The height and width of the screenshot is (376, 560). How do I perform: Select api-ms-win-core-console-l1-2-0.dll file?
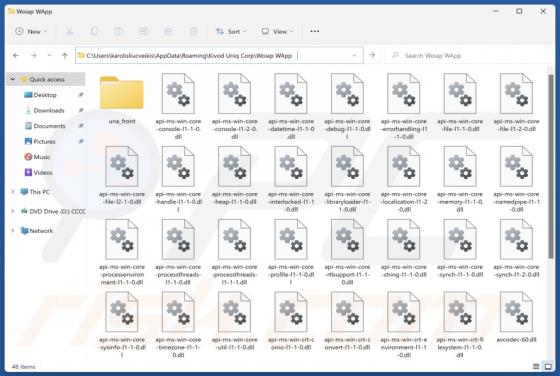point(235,106)
